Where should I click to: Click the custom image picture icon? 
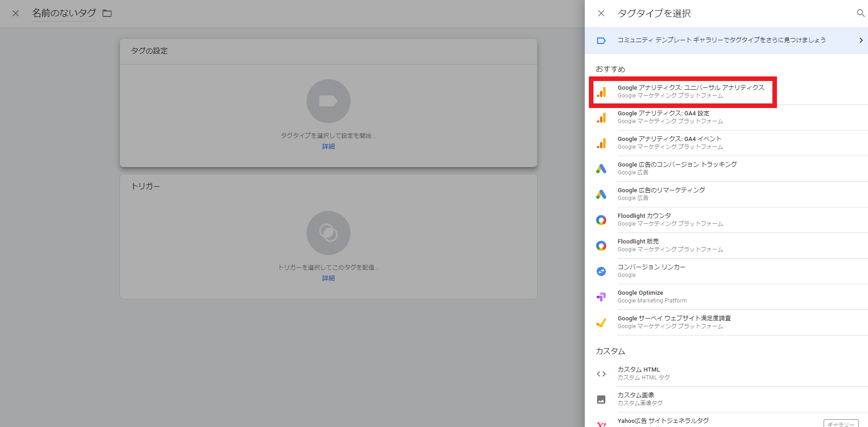[x=601, y=400]
